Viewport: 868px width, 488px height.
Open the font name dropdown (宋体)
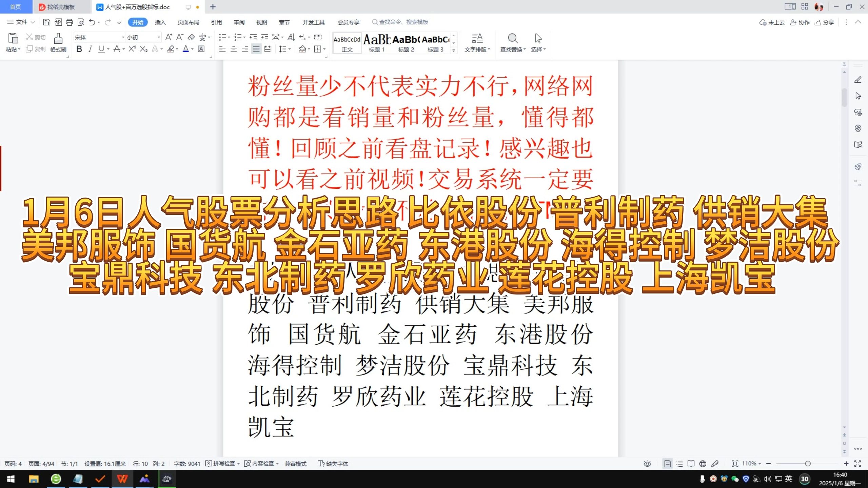pyautogui.click(x=123, y=37)
